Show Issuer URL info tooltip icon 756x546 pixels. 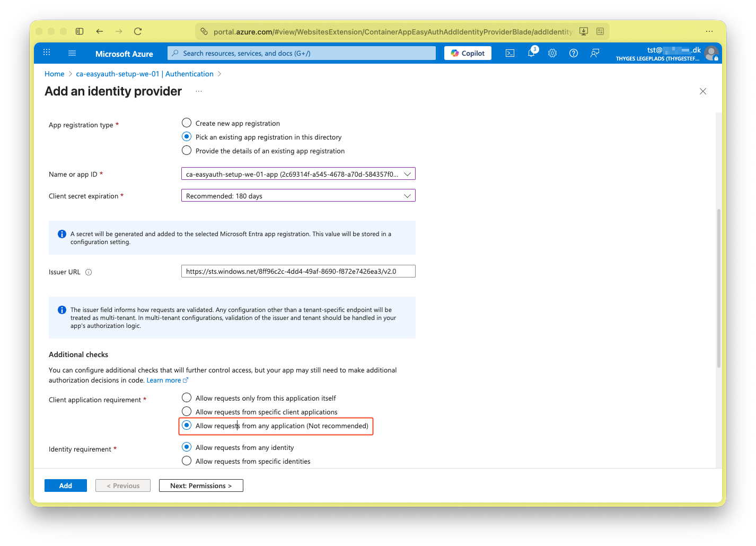click(89, 272)
